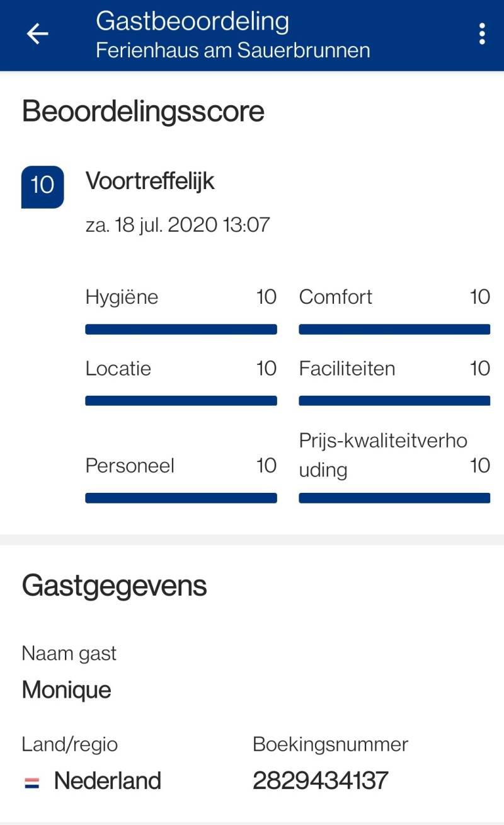The width and height of the screenshot is (504, 825).
Task: Tap the Voortreffelijk rating label
Action: pos(150,182)
